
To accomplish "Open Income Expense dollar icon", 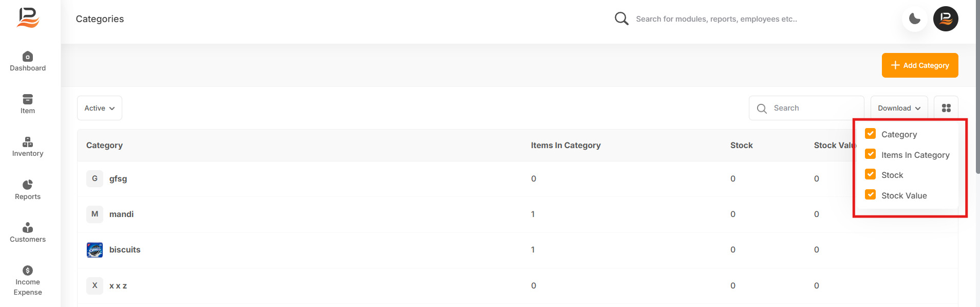I will click(28, 270).
